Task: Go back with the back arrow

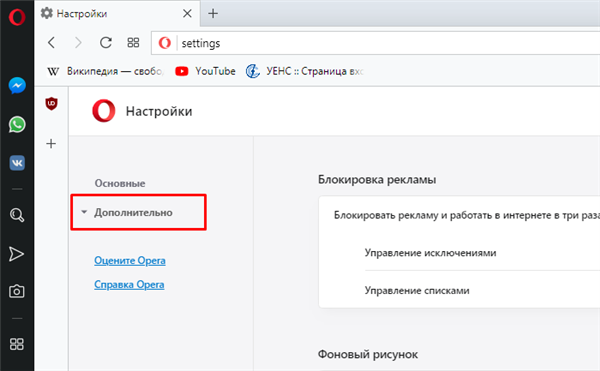Action: (52, 43)
